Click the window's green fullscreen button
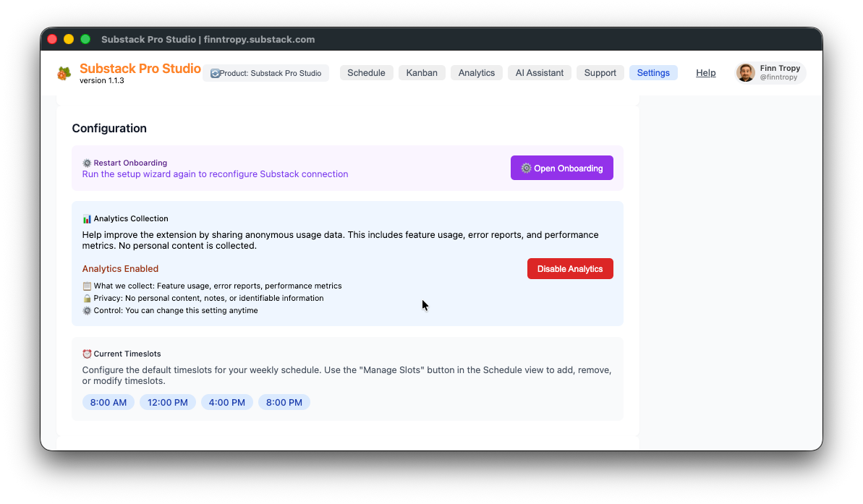Image resolution: width=863 pixels, height=504 pixels. (x=85, y=39)
